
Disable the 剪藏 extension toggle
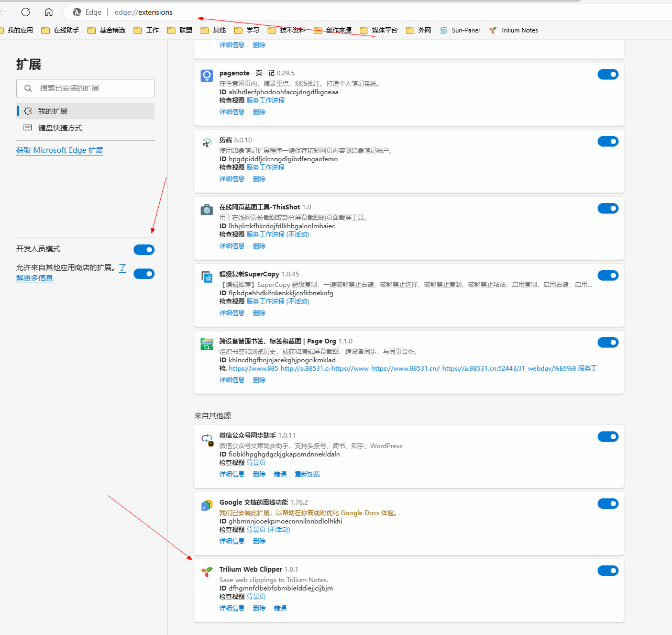click(x=608, y=141)
